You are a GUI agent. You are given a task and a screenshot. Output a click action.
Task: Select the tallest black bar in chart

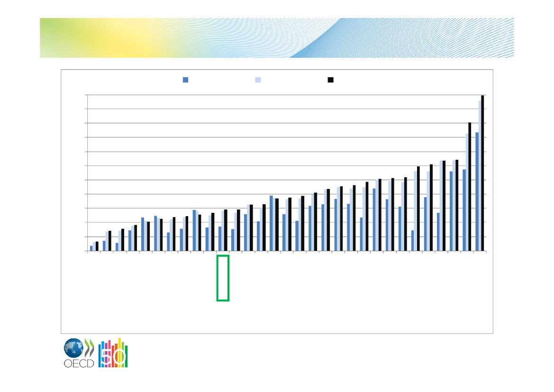[x=482, y=173]
